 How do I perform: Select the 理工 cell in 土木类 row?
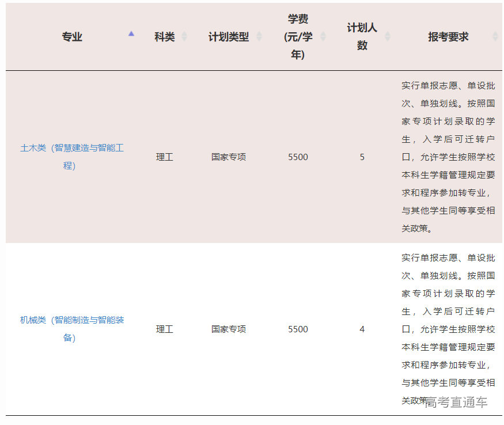tap(164, 157)
